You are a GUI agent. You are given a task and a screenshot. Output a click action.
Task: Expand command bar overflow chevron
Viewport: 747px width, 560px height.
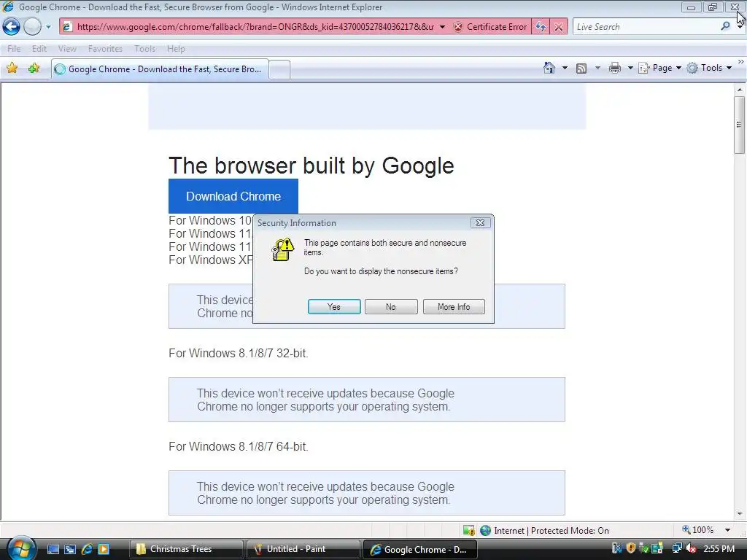click(741, 61)
